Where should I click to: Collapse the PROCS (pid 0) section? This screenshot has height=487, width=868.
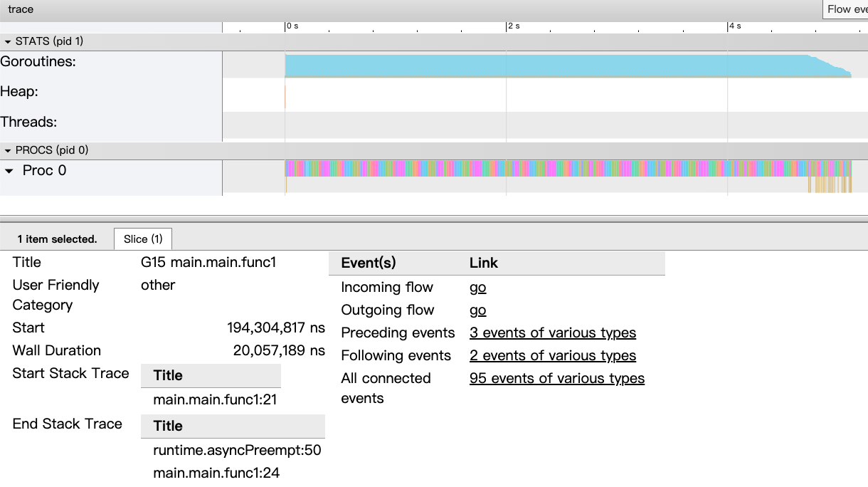9,150
